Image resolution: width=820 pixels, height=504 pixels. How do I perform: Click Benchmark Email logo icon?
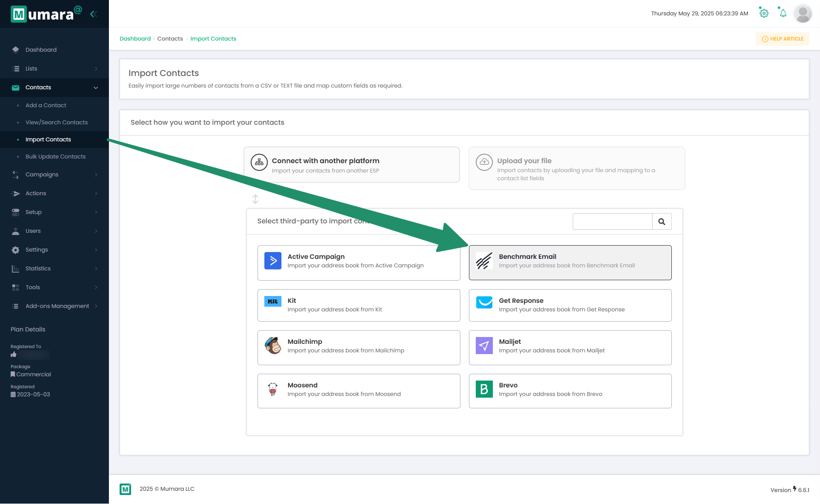point(484,261)
